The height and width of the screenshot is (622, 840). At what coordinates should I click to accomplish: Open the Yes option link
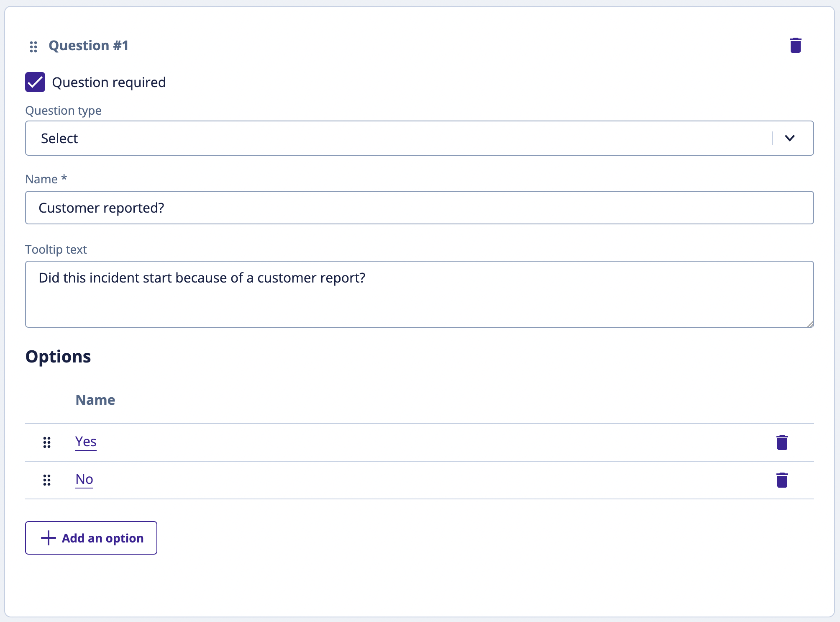[86, 442]
